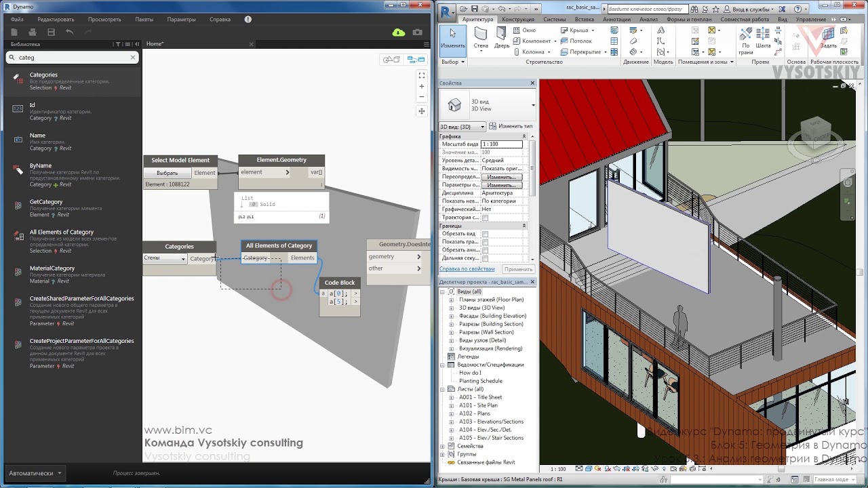
Task: Click the Изменить тип button
Action: (x=511, y=127)
